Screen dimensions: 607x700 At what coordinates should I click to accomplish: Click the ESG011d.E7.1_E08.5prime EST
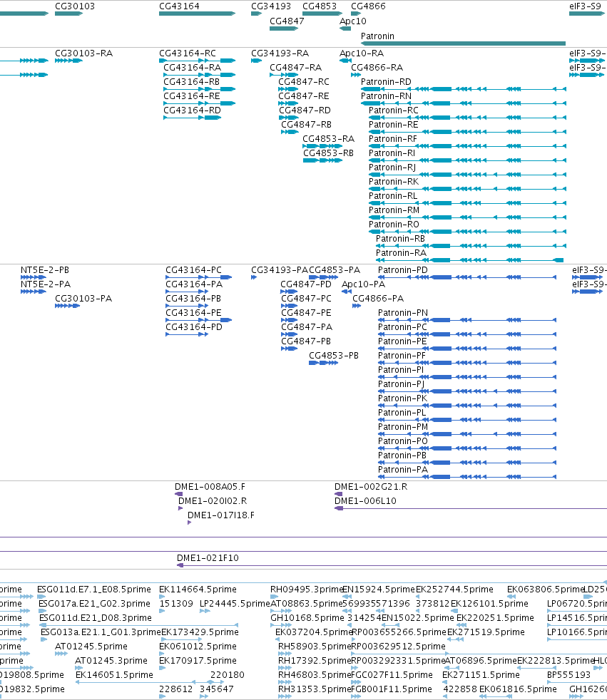tap(41, 597)
